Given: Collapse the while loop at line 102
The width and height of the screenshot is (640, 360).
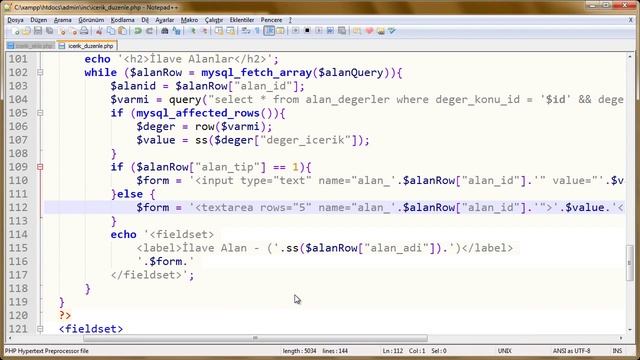Looking at the screenshot, I should point(40,72).
